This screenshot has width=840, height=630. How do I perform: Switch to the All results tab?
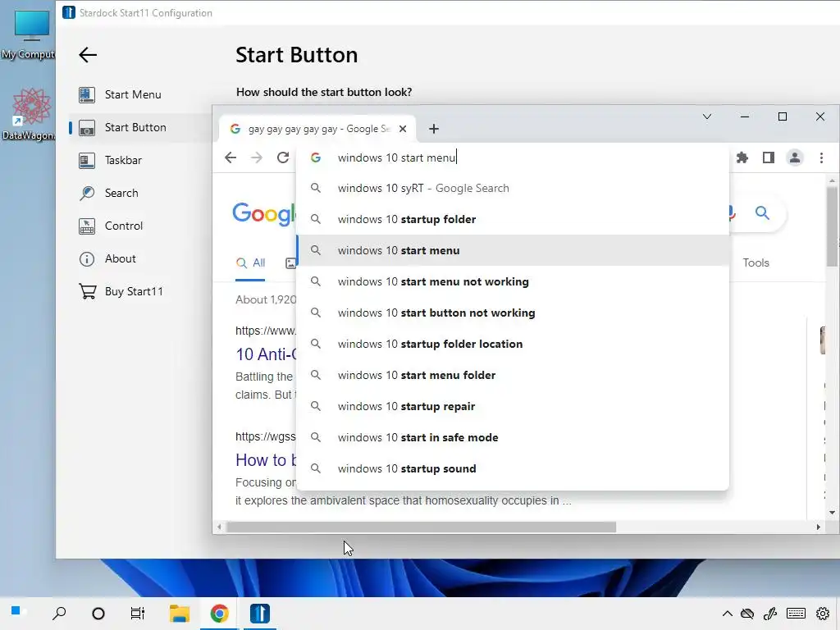(x=250, y=263)
